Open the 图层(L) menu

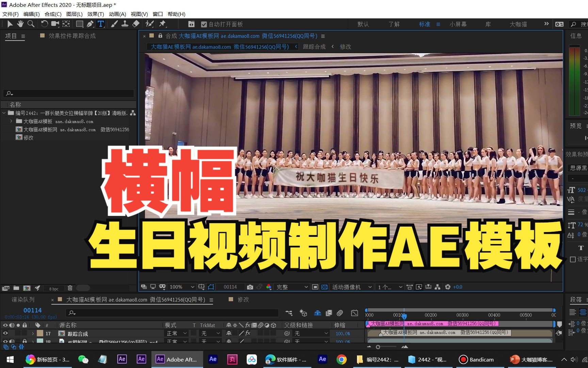tap(75, 14)
